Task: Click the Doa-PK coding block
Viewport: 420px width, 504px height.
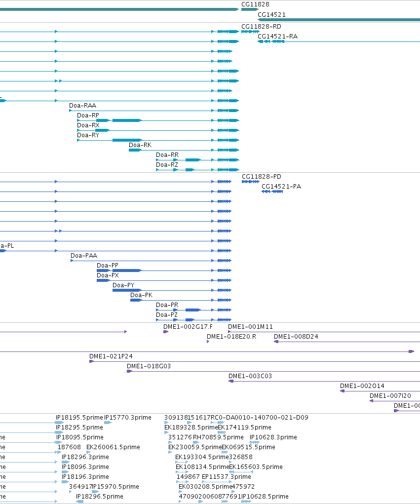Action: [136, 300]
